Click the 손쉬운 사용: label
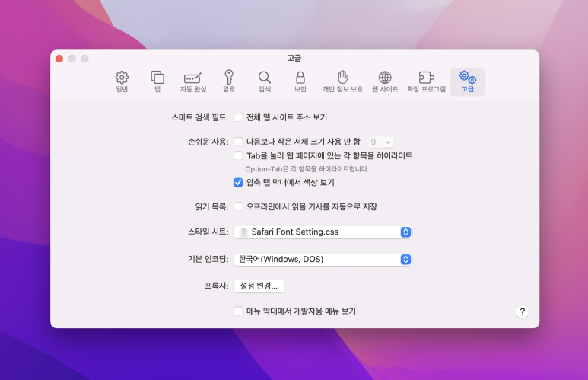588x380 pixels. coord(208,142)
